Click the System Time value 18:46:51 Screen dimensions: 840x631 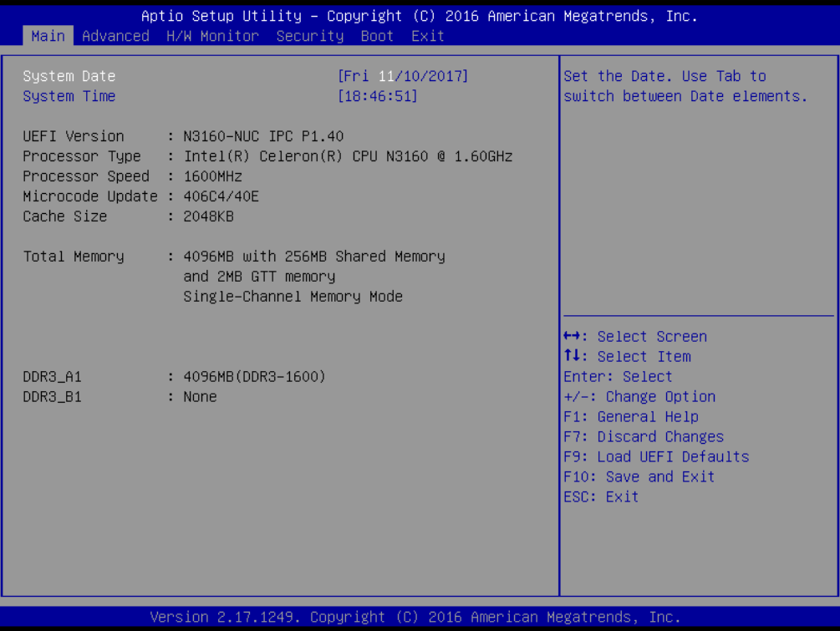[377, 96]
